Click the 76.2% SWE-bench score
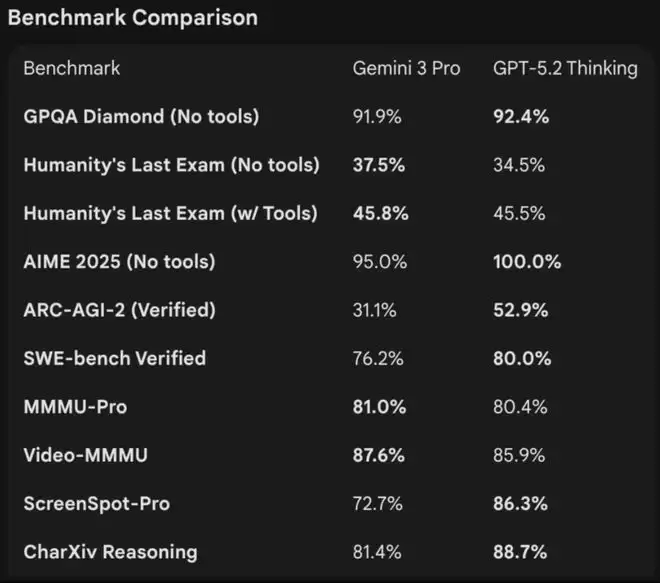660x583 pixels. tap(377, 358)
